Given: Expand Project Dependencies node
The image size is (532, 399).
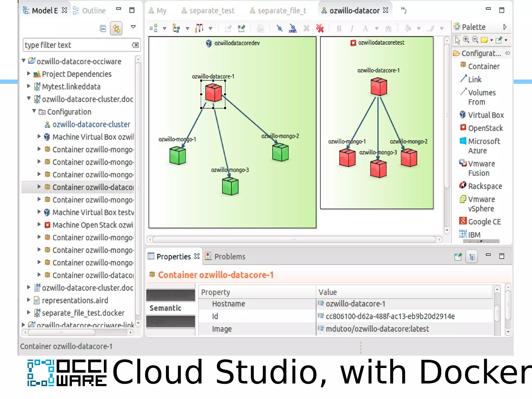Looking at the screenshot, I should tap(29, 74).
